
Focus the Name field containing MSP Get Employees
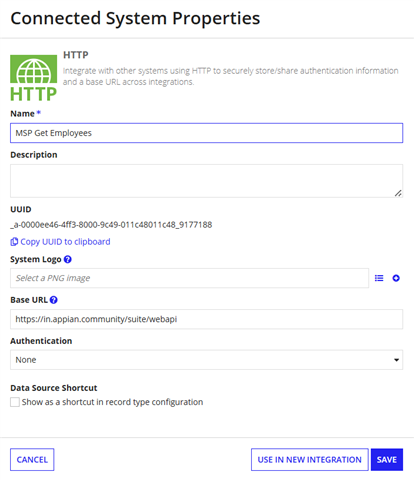206,133
